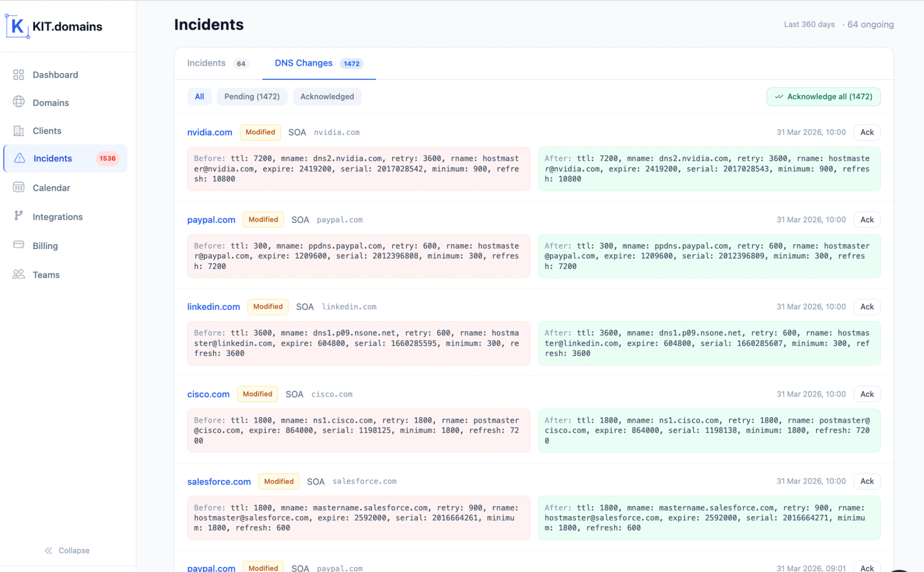Click Acknowledge all (1472)
This screenshot has width=924, height=572.
point(823,97)
